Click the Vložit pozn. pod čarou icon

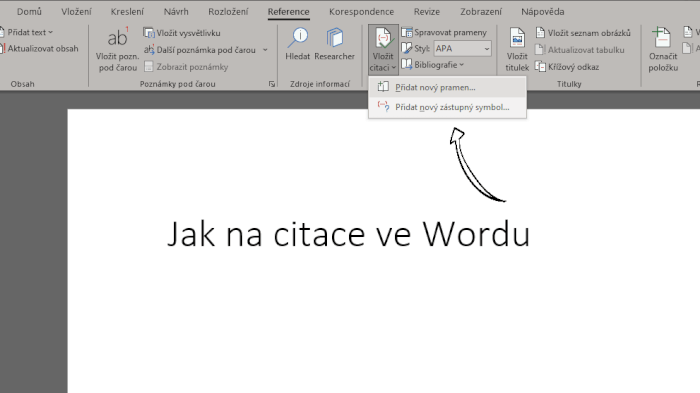point(117,38)
